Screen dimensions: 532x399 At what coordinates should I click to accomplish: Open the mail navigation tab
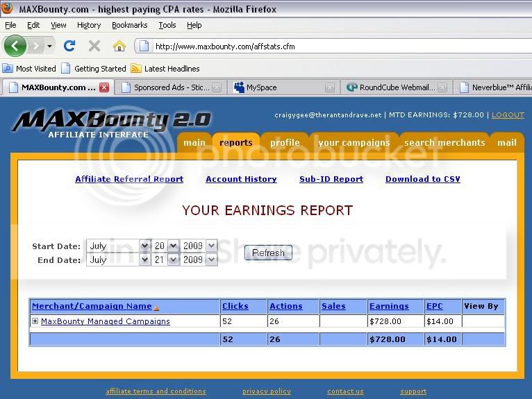507,143
